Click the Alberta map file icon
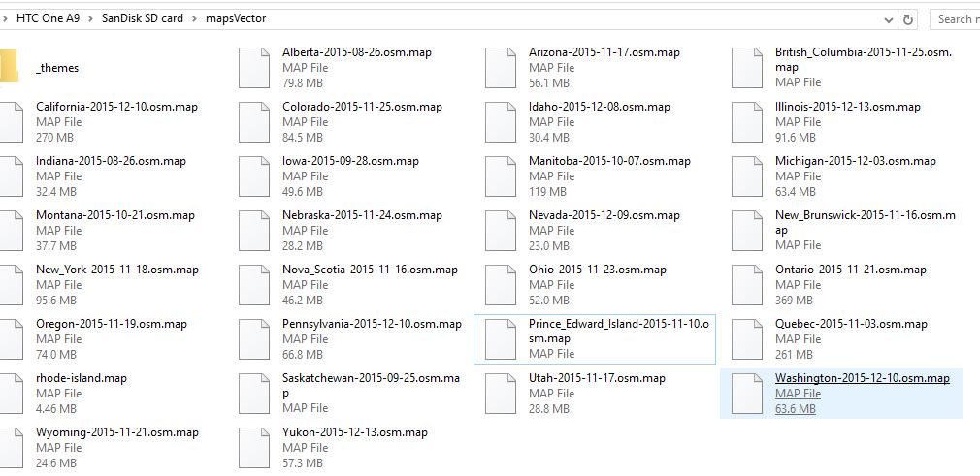Viewport: 980px width, 476px height. pos(254,68)
